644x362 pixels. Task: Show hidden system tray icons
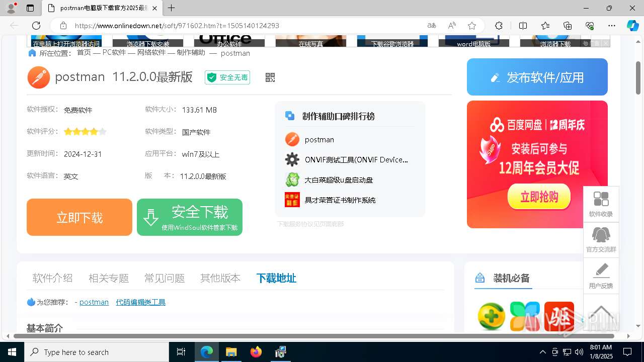click(x=542, y=352)
